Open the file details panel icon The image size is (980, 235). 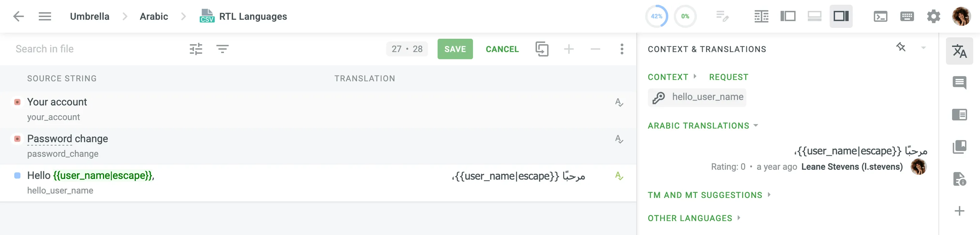pyautogui.click(x=961, y=179)
